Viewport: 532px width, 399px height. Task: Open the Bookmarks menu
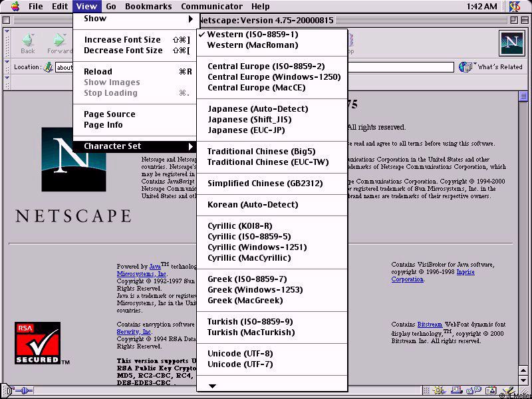coord(148,6)
